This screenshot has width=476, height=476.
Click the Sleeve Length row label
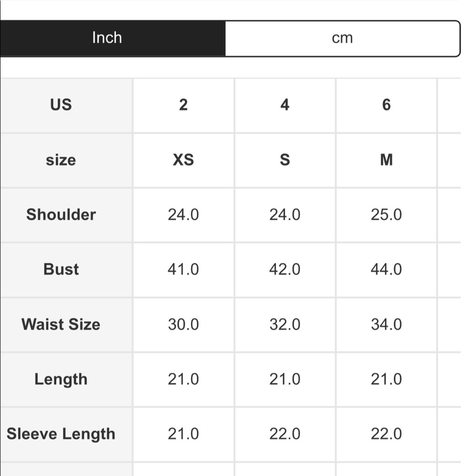[x=61, y=434]
